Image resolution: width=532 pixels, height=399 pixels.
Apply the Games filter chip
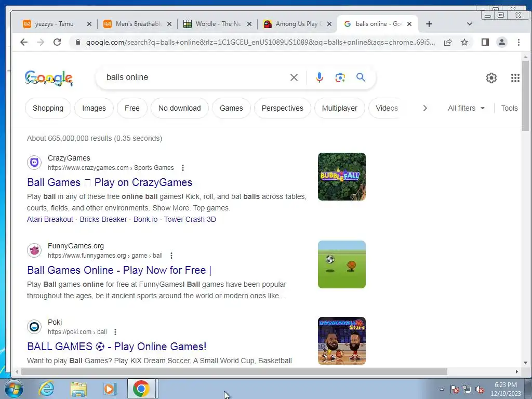(231, 108)
